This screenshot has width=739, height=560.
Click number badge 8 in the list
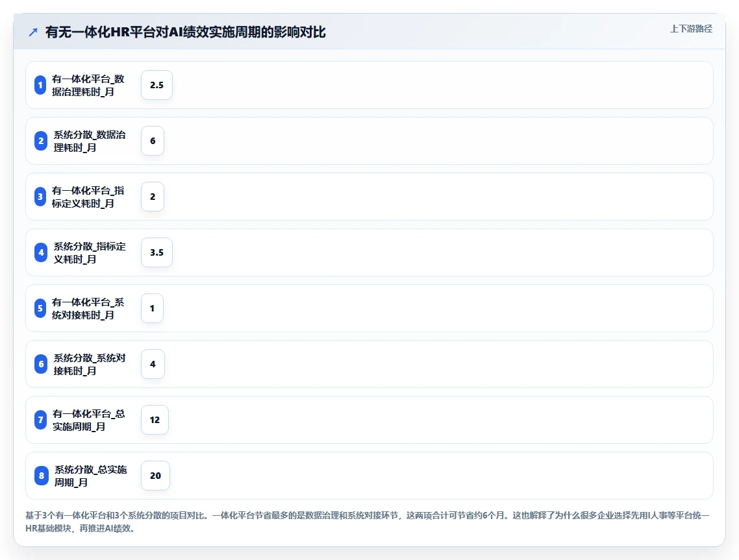pos(42,476)
